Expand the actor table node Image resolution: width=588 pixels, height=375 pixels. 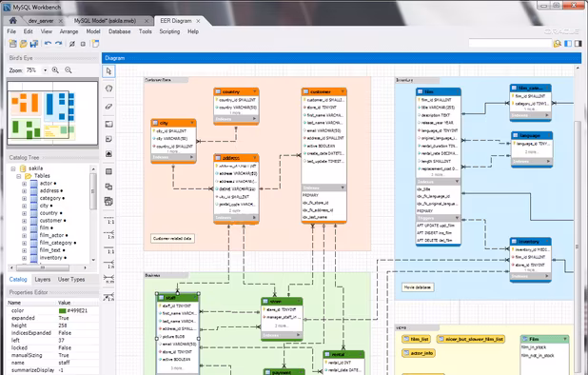point(24,184)
